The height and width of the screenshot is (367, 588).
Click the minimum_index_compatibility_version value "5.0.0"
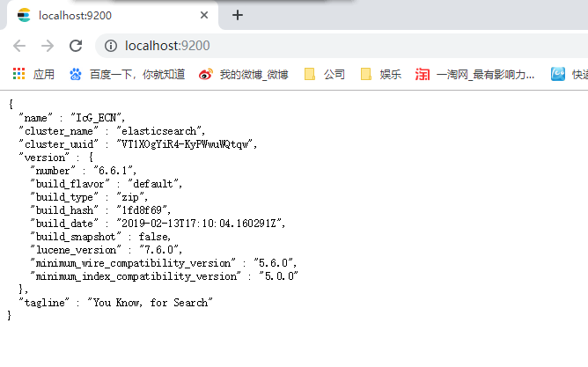(279, 275)
